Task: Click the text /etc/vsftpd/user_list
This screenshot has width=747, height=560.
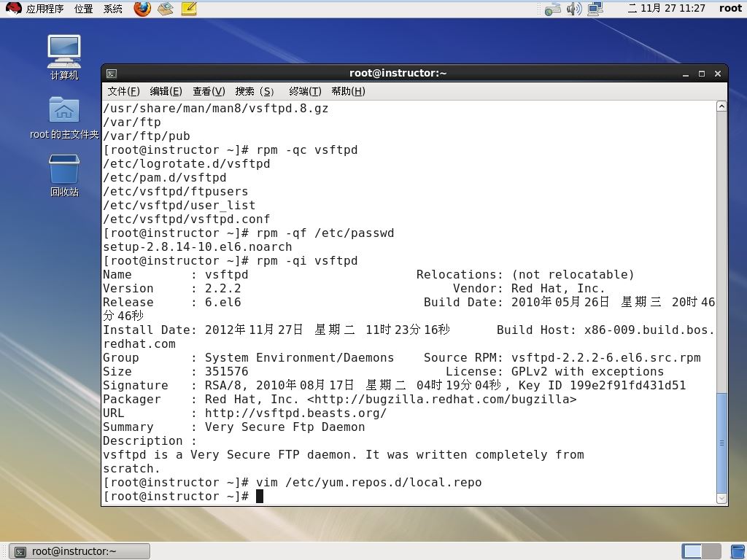Action: tap(179, 205)
